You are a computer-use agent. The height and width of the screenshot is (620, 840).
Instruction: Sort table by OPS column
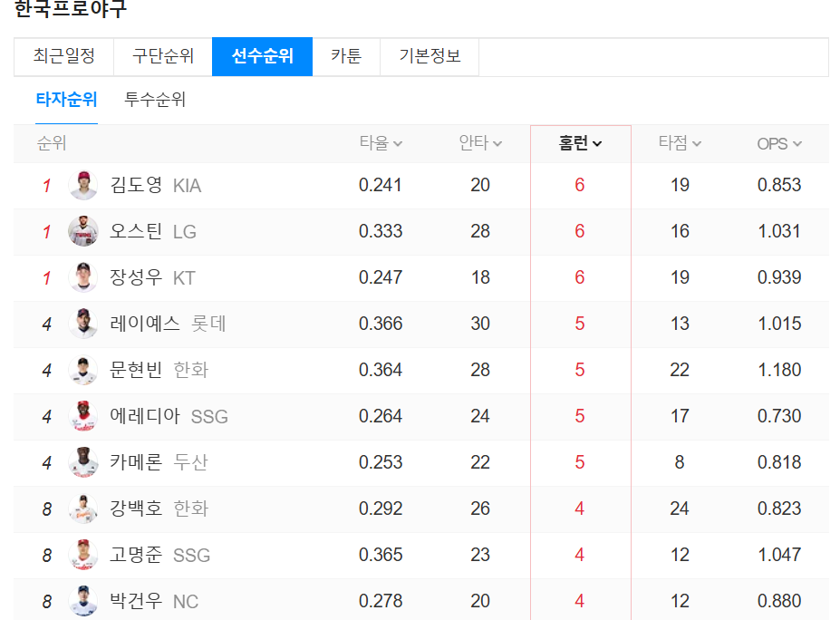(x=779, y=143)
